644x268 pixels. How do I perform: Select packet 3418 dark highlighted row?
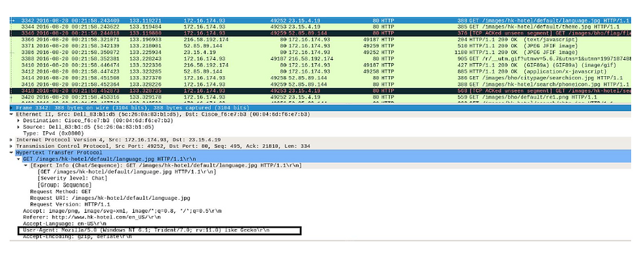click(x=321, y=90)
